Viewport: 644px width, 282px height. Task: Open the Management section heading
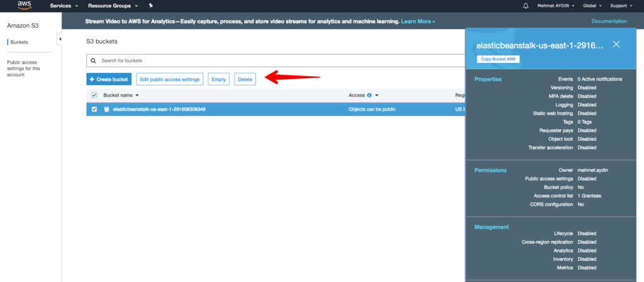click(x=492, y=227)
